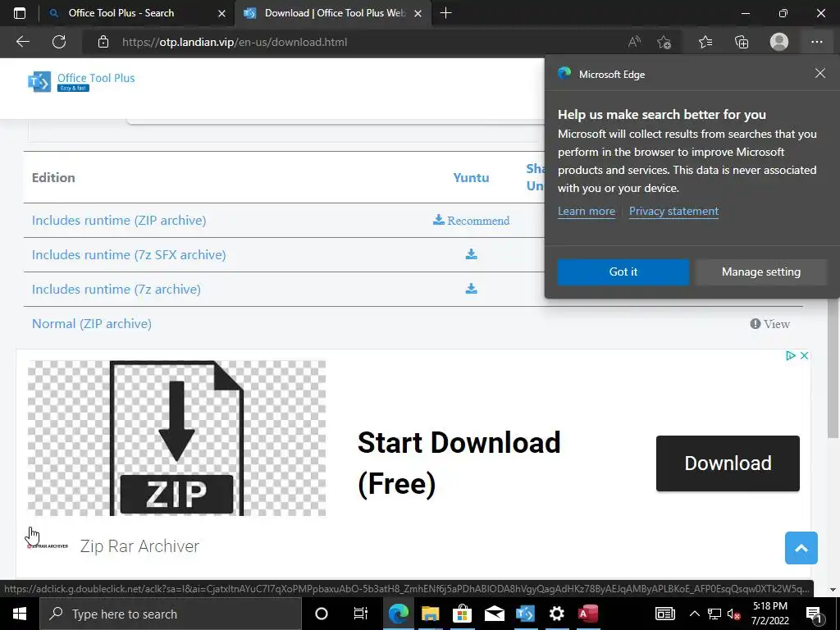Open the tab actions menu icon

[x=20, y=13]
